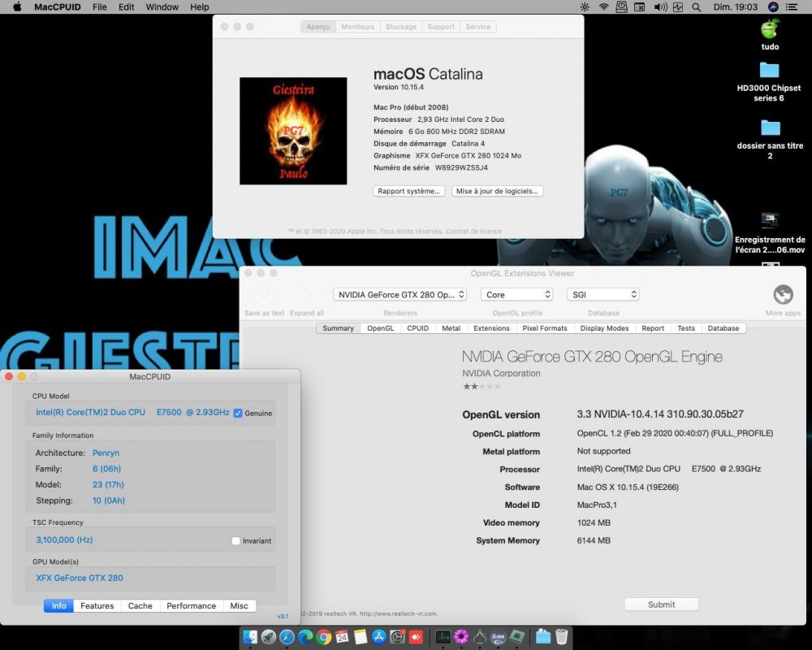Open the activity graph status icon in menu bar
Image resolution: width=812 pixels, height=650 pixels.
point(678,6)
